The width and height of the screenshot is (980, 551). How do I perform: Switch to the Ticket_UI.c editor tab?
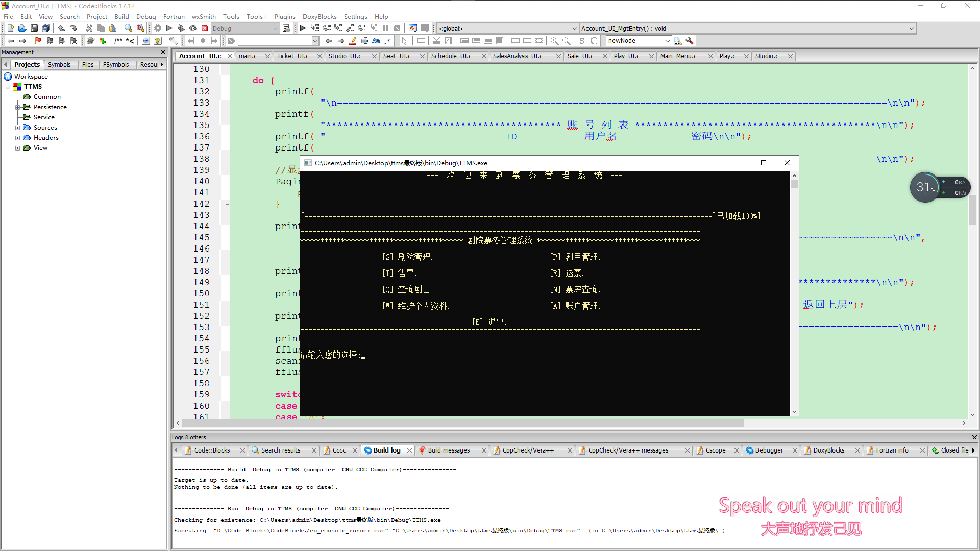click(x=293, y=56)
